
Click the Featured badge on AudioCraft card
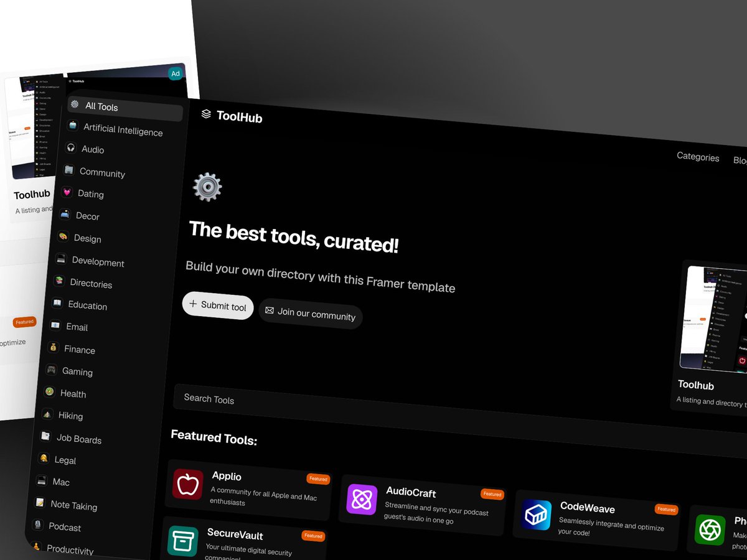click(492, 494)
